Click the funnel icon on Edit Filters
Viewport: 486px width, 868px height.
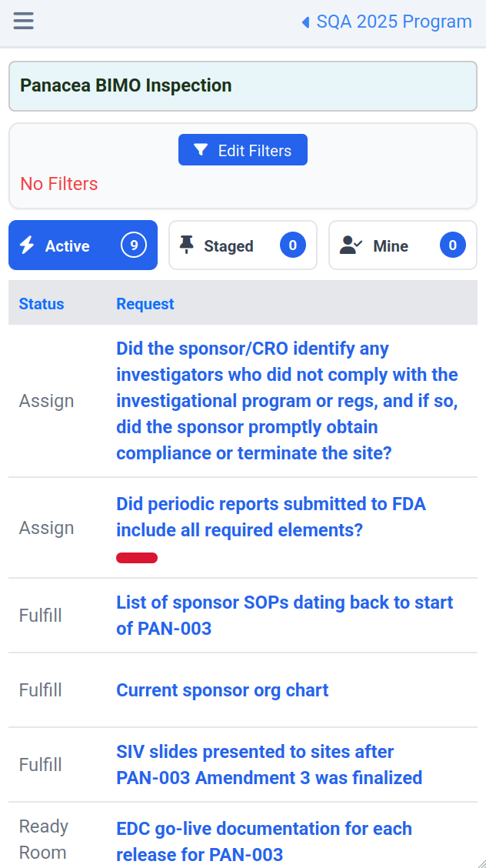[x=201, y=150]
